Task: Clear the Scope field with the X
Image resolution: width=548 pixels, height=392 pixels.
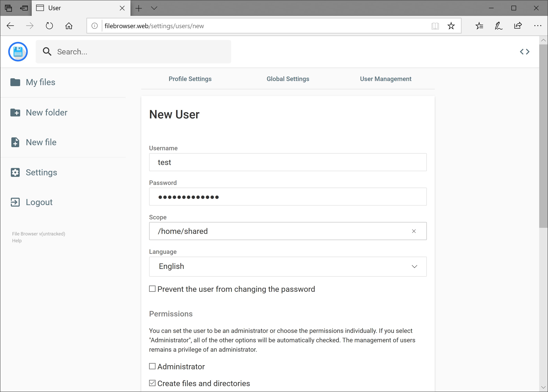Action: tap(414, 231)
